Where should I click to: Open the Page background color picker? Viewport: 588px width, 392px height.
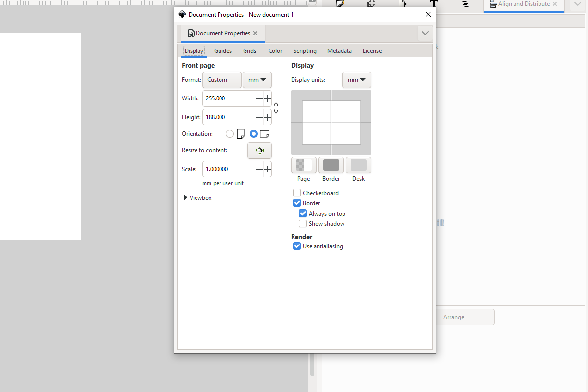pyautogui.click(x=303, y=165)
